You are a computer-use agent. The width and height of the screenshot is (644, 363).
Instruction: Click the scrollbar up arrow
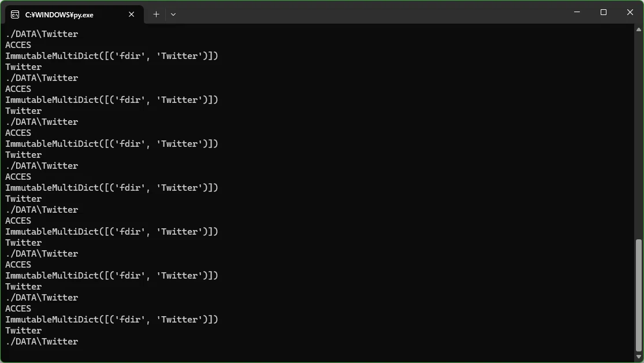pyautogui.click(x=639, y=29)
